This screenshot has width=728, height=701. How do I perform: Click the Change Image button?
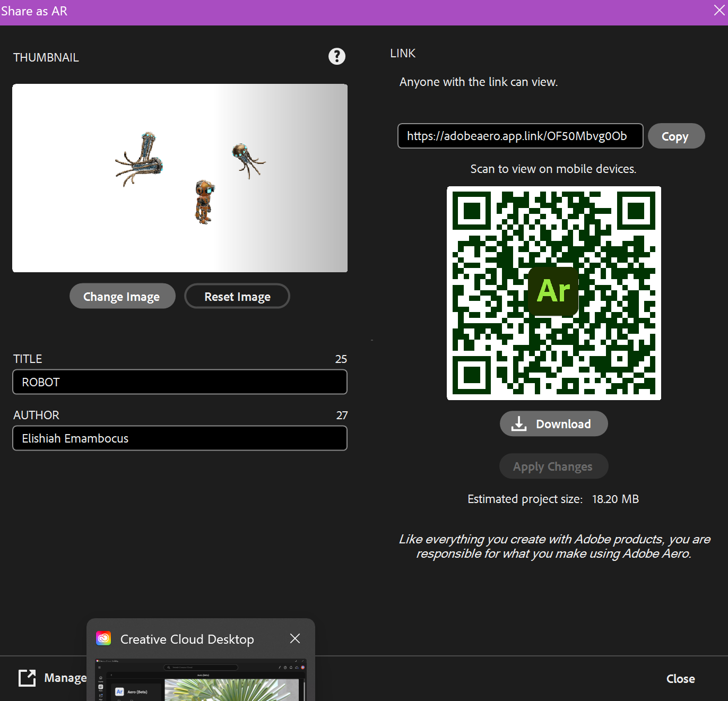pyautogui.click(x=123, y=296)
